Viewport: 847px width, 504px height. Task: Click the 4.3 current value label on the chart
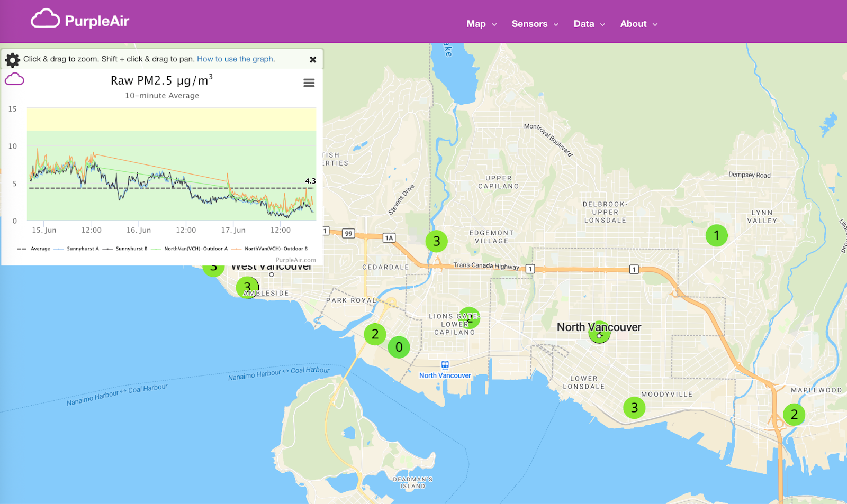click(310, 181)
